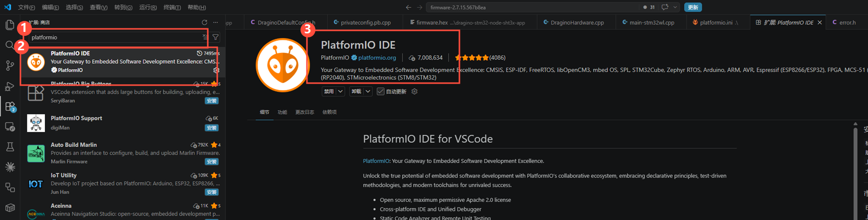This screenshot has width=868, height=220.
Task: Clear the extensions search results
Action: pyautogui.click(x=205, y=37)
